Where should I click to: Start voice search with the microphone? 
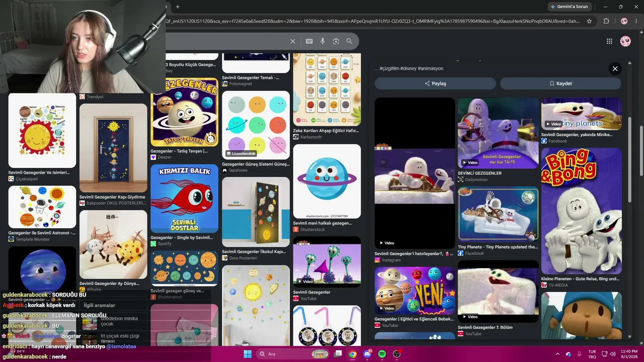323,41
